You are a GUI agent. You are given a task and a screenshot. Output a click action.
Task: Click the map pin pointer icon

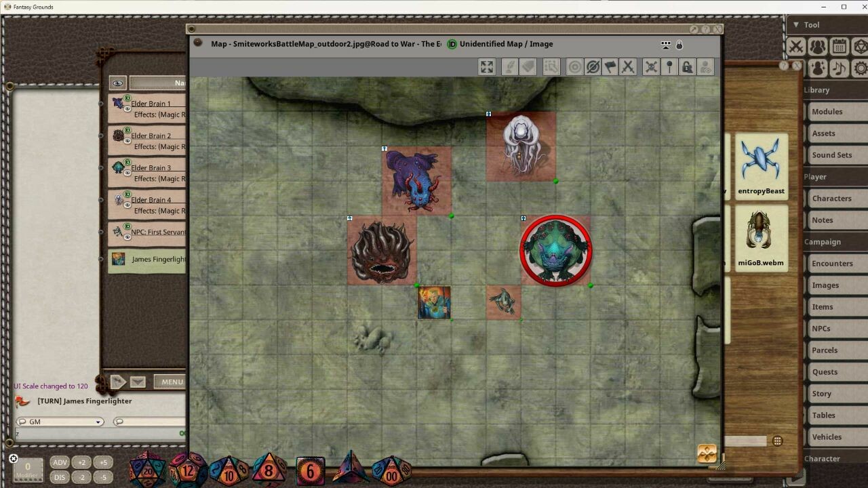670,66
